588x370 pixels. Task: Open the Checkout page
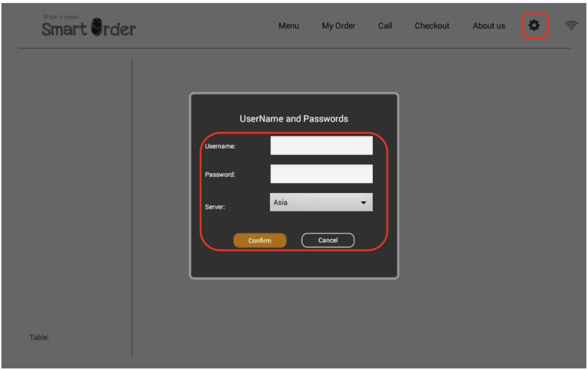[x=432, y=26]
